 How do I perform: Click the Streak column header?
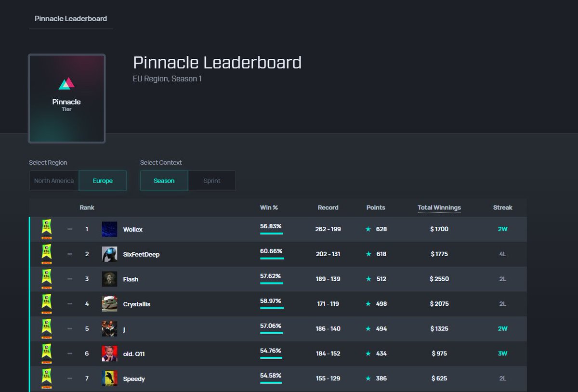tap(502, 208)
